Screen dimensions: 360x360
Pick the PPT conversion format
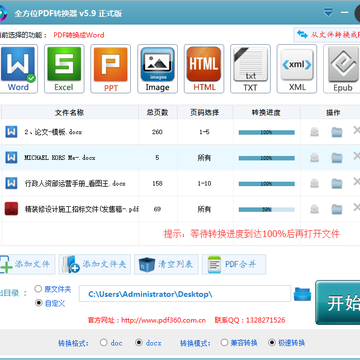pyautogui.click(x=111, y=69)
